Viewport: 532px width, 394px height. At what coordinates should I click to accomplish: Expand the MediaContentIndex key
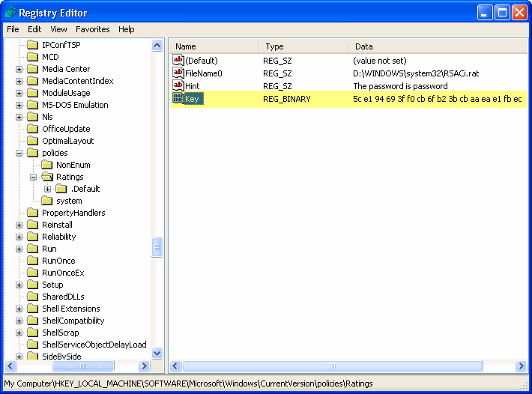(19, 81)
